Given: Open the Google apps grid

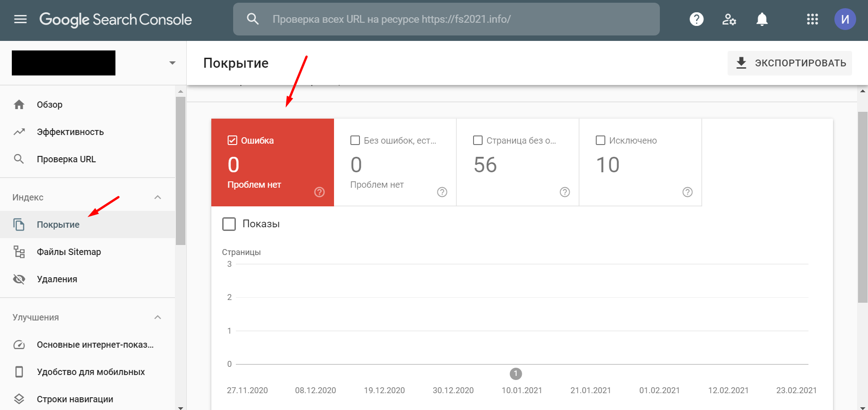Looking at the screenshot, I should click(812, 19).
